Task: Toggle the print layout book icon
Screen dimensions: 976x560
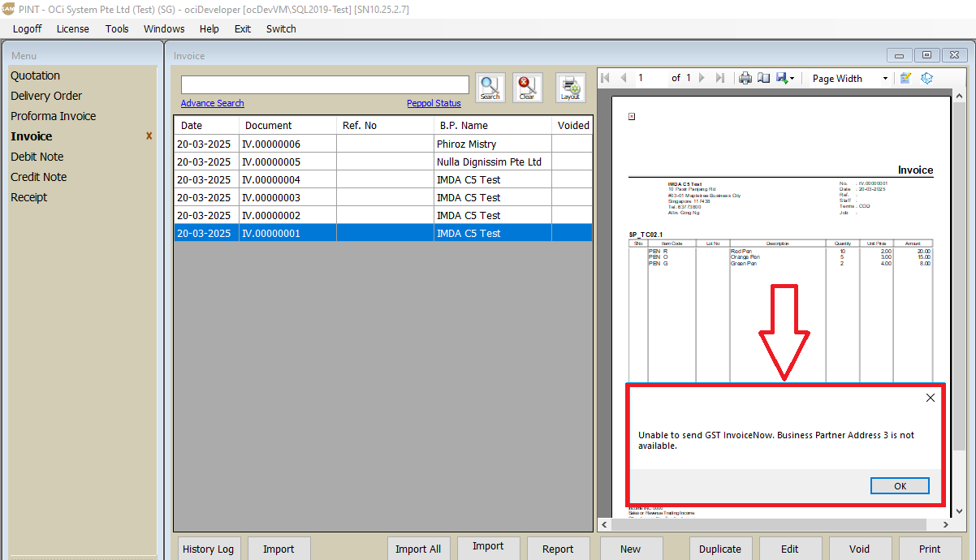Action: 763,78
